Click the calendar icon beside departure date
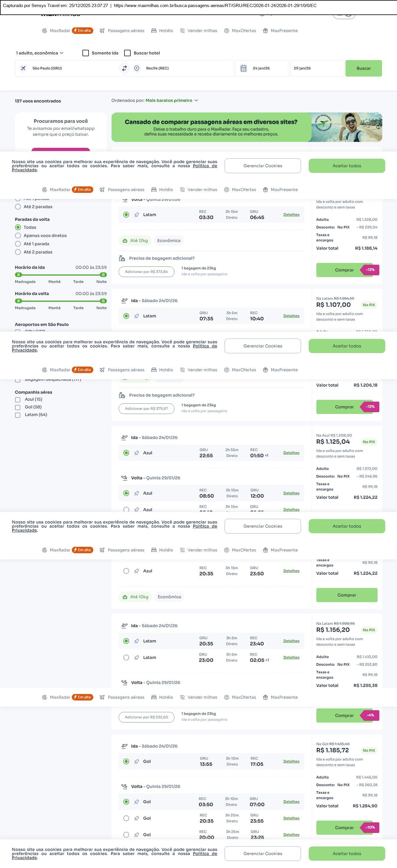The image size is (397, 868). (x=243, y=68)
